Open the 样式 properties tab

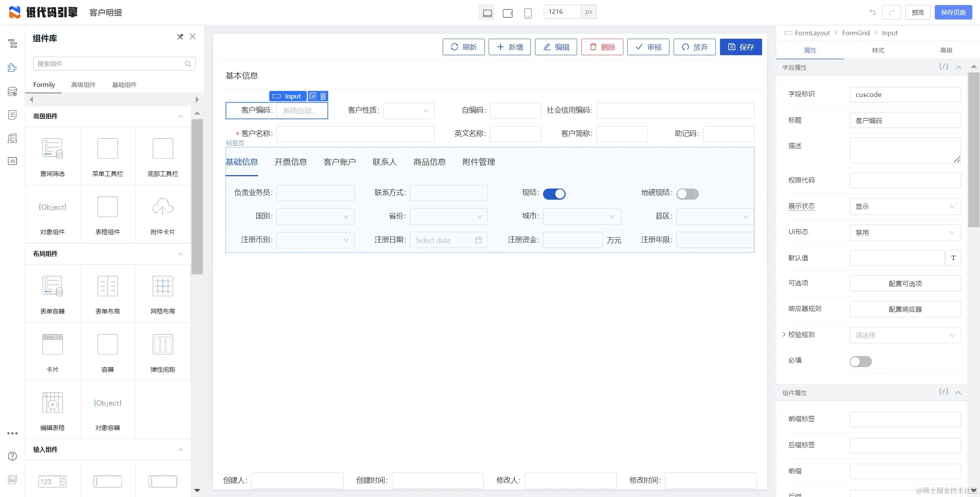tap(878, 51)
